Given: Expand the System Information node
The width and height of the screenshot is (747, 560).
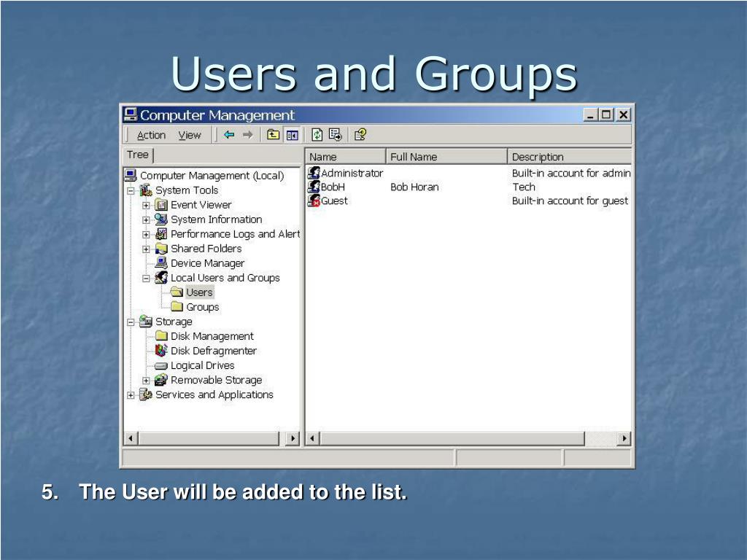Looking at the screenshot, I should [x=146, y=220].
